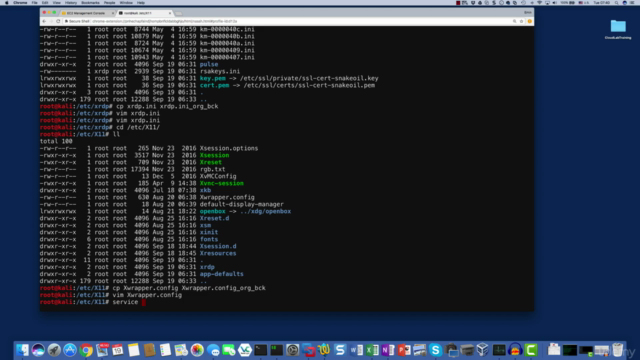Image resolution: width=640 pixels, height=360 pixels.
Task: Open Microsoft Word from the Dock
Action: click(x=356, y=350)
